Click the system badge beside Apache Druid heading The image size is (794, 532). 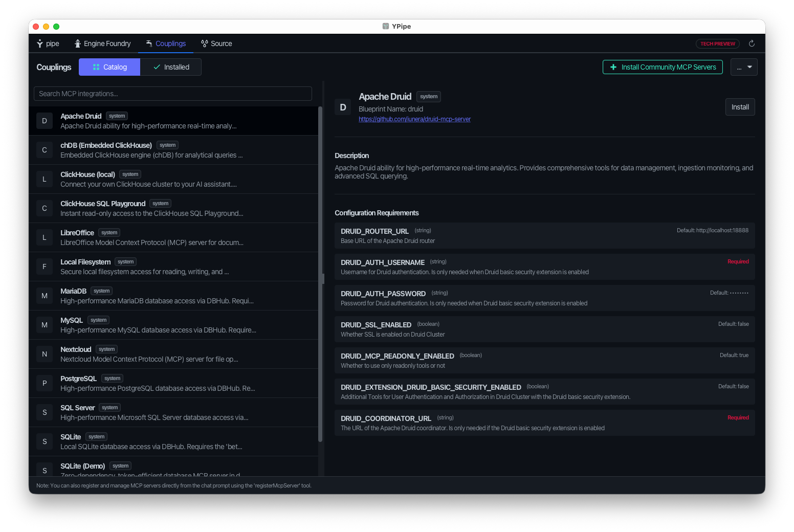(x=429, y=97)
